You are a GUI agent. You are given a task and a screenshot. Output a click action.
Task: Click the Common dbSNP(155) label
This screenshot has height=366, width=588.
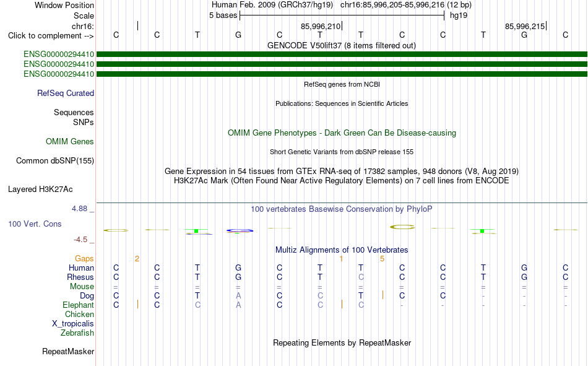(x=55, y=160)
